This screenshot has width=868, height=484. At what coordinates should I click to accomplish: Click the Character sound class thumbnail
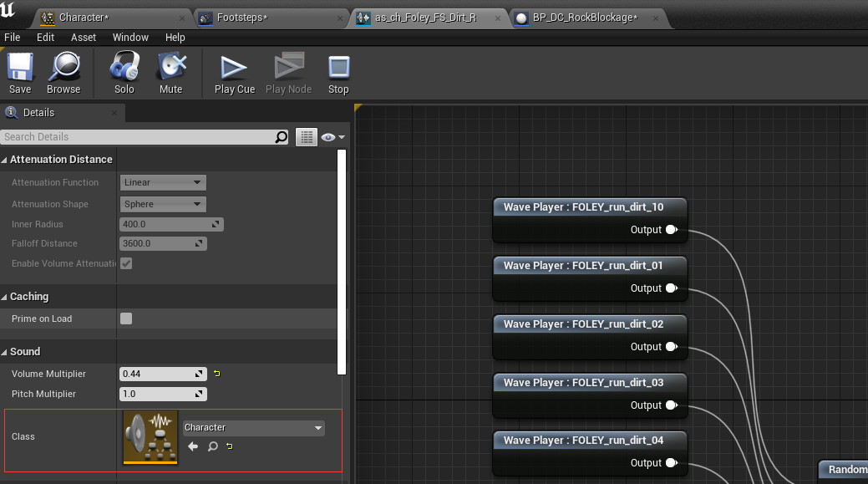click(150, 437)
